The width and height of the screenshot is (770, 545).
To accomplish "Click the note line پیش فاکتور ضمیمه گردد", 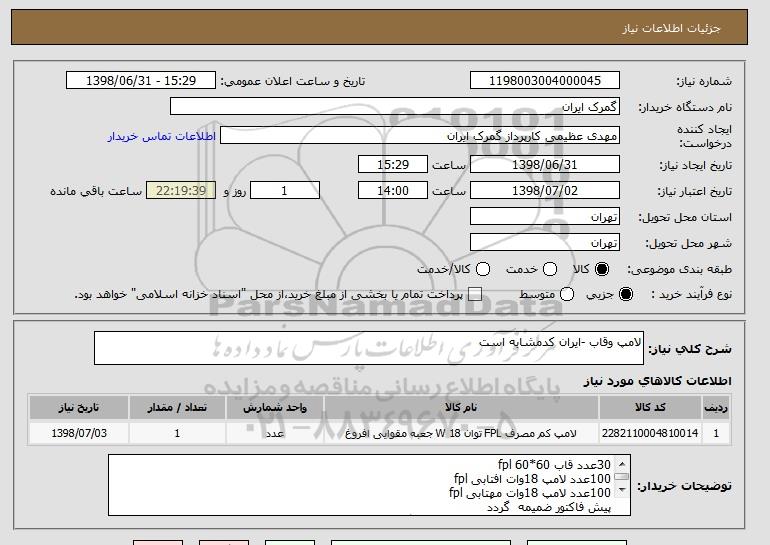I will [x=549, y=507].
